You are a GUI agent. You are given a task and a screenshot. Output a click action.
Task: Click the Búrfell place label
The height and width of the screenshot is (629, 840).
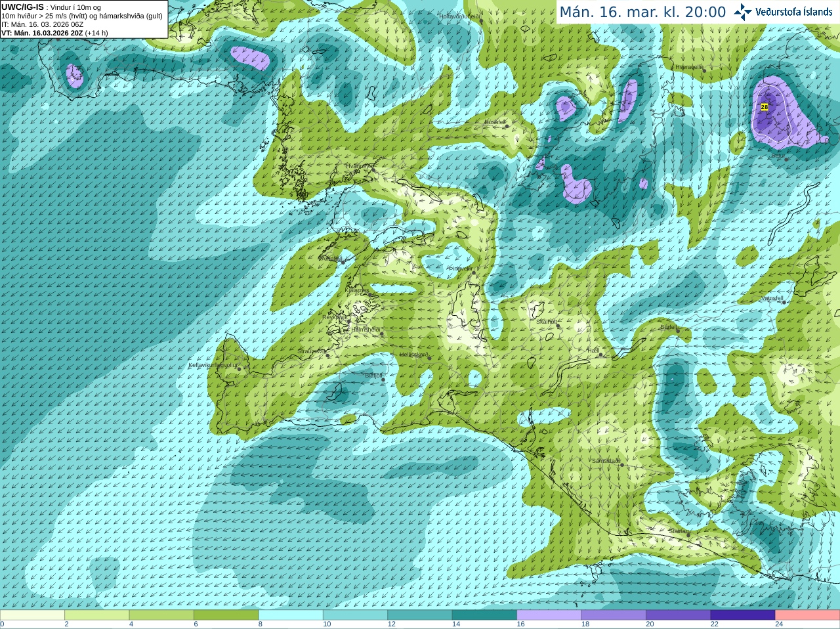[668, 326]
